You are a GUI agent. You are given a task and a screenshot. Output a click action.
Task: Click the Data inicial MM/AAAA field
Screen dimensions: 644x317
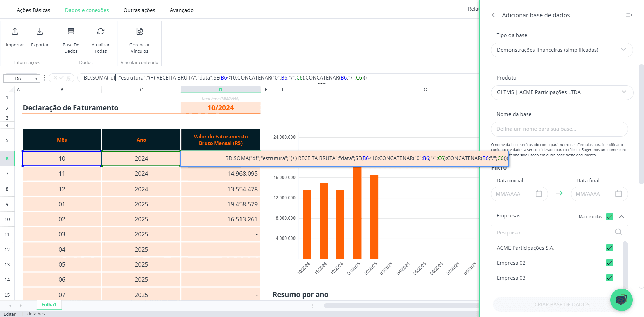coord(519,194)
